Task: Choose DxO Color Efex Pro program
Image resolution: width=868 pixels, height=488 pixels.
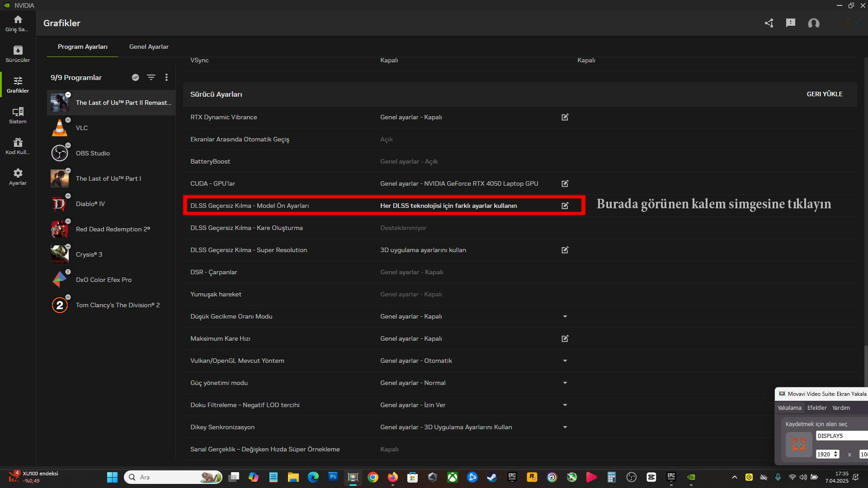Action: pyautogui.click(x=111, y=280)
